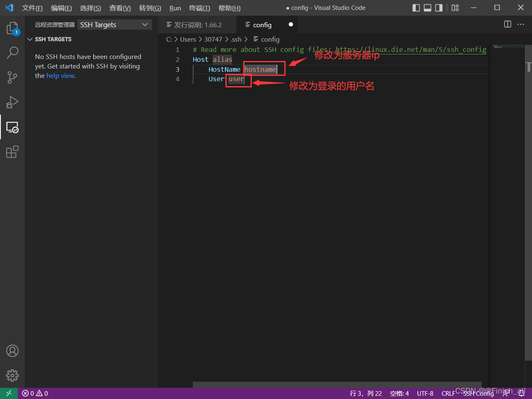Open the 文件(F) menu

click(32, 8)
